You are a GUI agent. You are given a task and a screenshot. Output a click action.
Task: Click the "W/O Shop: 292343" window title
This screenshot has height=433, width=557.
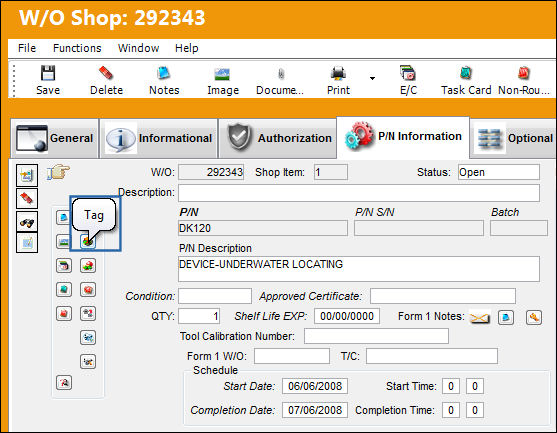tap(112, 17)
